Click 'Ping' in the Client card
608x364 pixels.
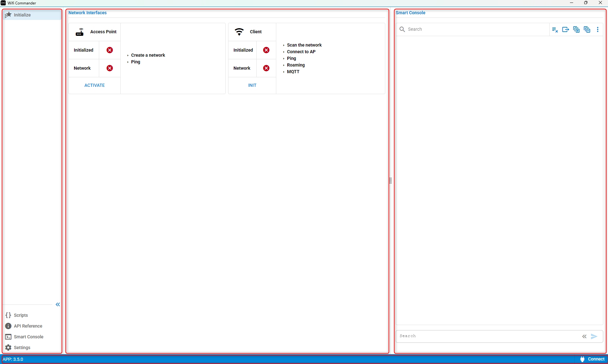pyautogui.click(x=291, y=58)
